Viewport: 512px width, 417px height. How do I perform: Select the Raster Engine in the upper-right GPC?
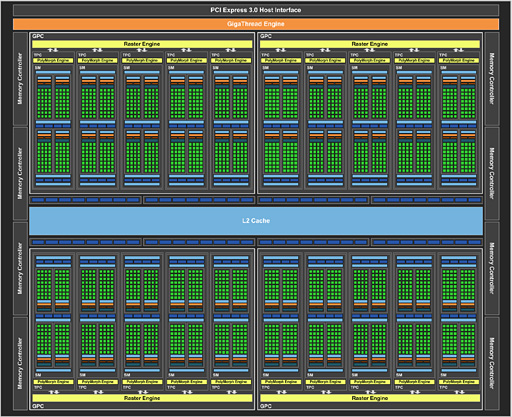coord(370,44)
